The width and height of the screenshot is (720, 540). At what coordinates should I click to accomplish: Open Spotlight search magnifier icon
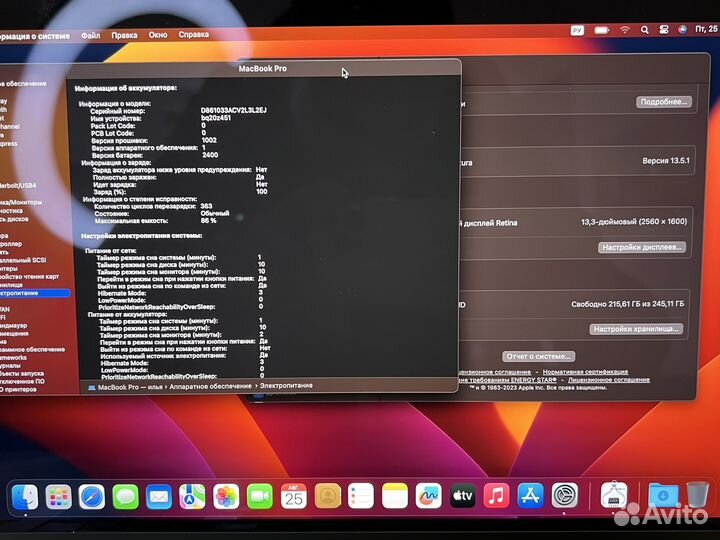(x=645, y=30)
